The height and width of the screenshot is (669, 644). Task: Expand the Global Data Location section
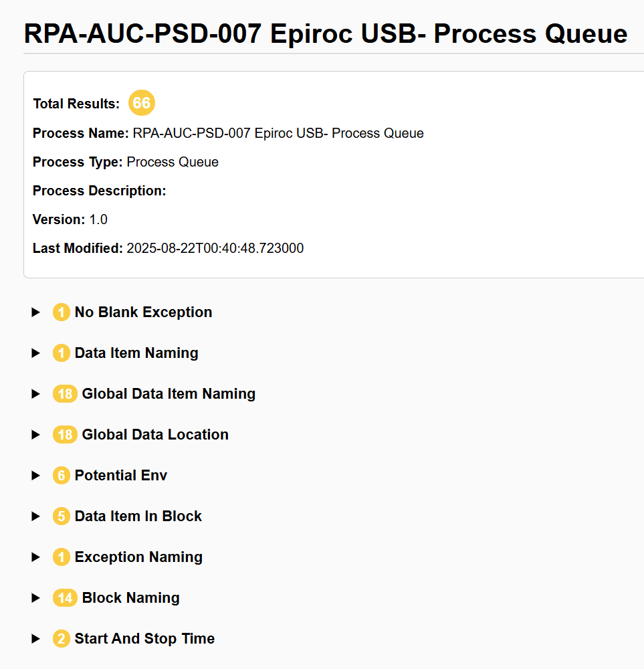[35, 434]
